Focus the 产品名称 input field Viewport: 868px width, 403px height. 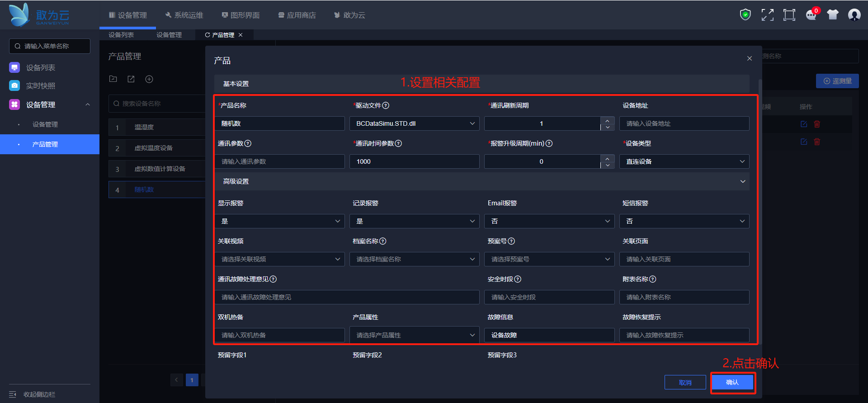pyautogui.click(x=280, y=123)
